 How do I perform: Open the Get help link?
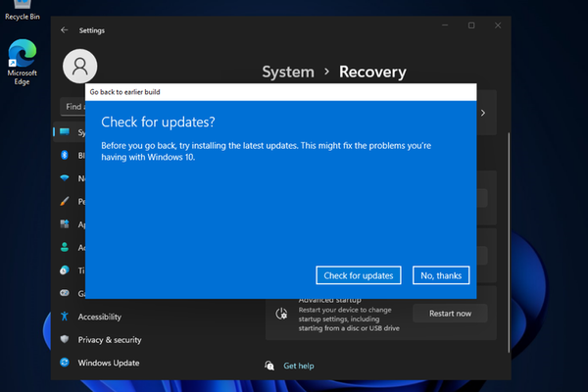pyautogui.click(x=298, y=366)
